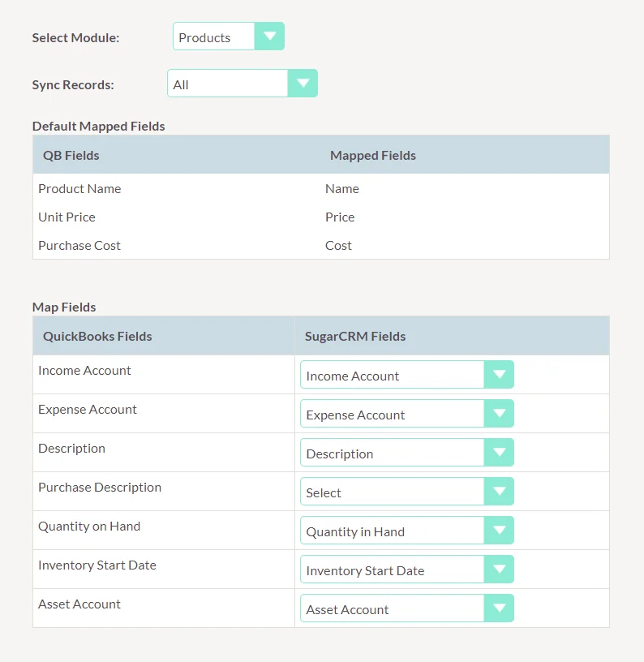Click the Purchase Description QuickBooks field label
The width and height of the screenshot is (644, 662).
[x=100, y=487]
